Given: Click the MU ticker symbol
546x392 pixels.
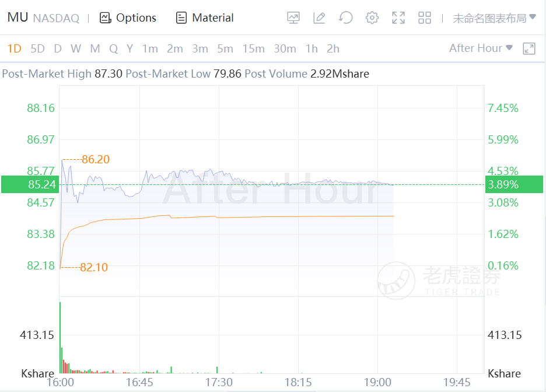Looking at the screenshot, I should (x=17, y=17).
